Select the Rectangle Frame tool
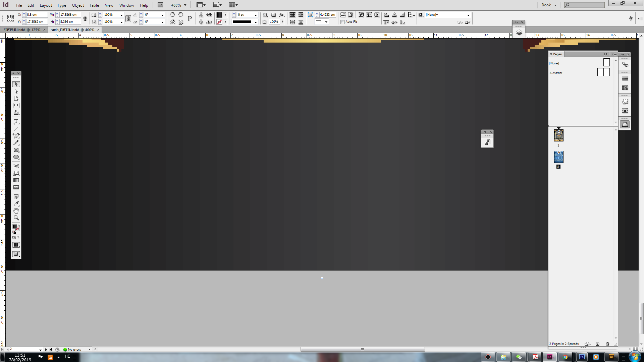The image size is (644, 362). tap(16, 150)
